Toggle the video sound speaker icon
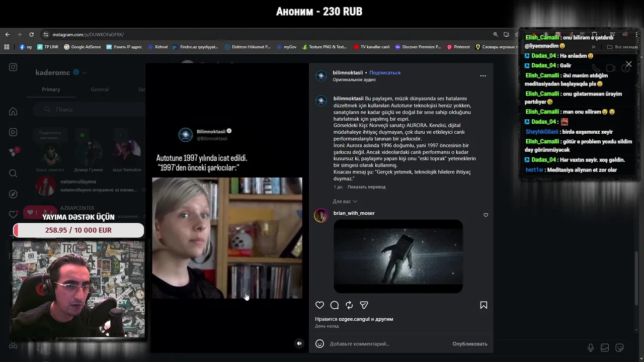 coord(299,343)
